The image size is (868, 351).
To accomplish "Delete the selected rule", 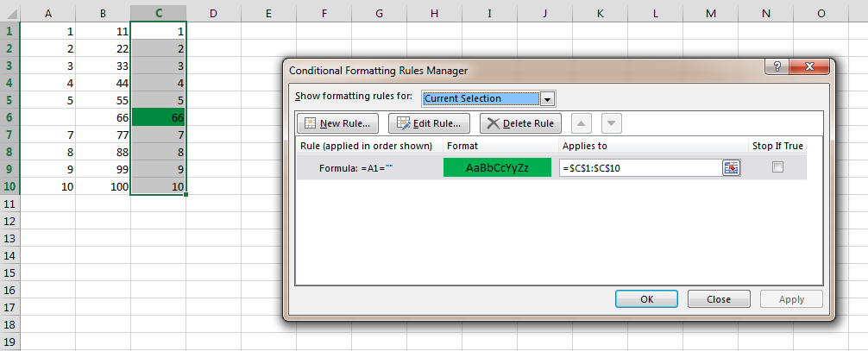I will (x=520, y=123).
